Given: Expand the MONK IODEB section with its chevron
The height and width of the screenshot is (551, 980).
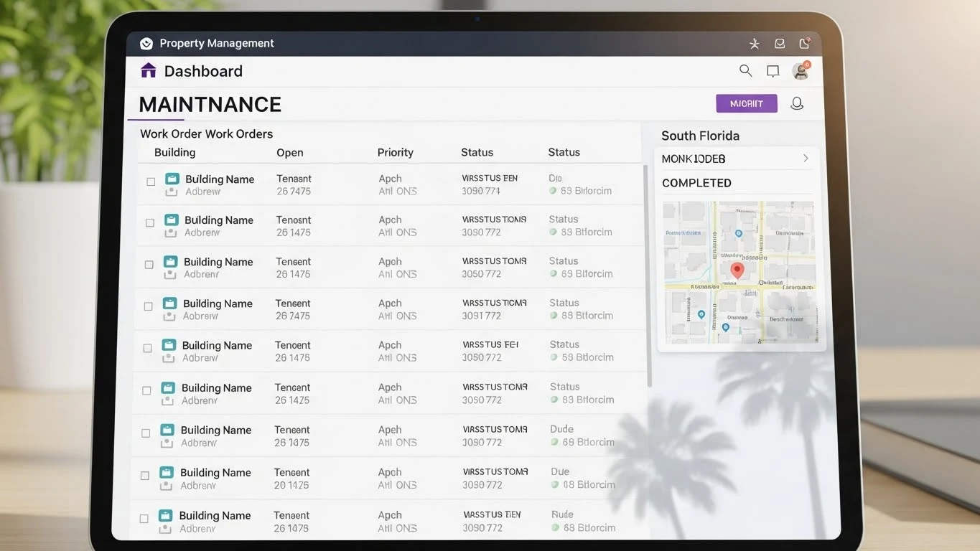Looking at the screenshot, I should click(x=806, y=159).
